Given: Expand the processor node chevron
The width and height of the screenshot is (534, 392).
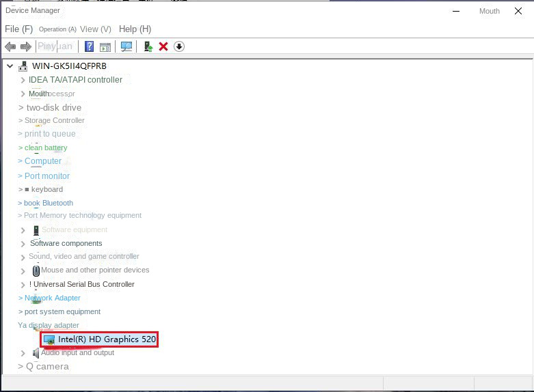Looking at the screenshot, I should (x=23, y=94).
